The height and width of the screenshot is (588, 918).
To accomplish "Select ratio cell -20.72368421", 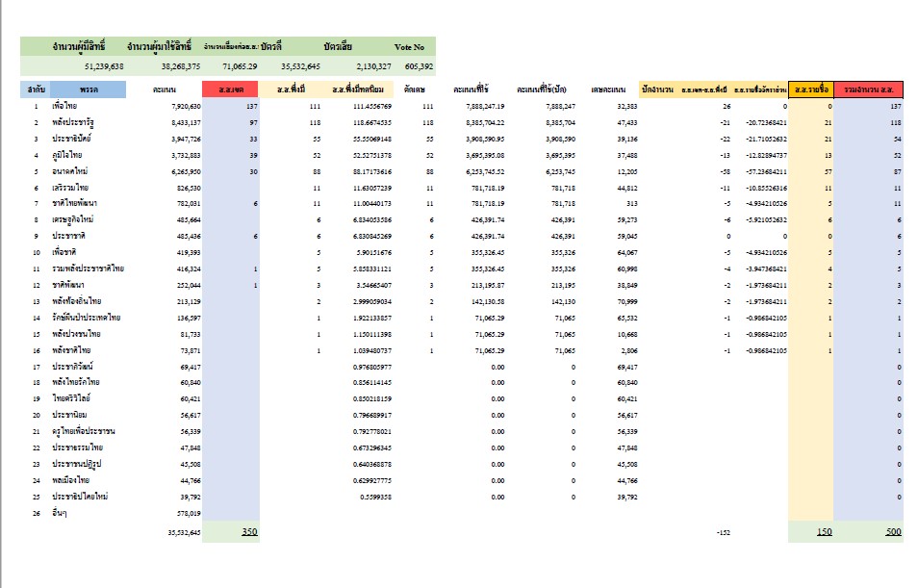I will [x=766, y=122].
